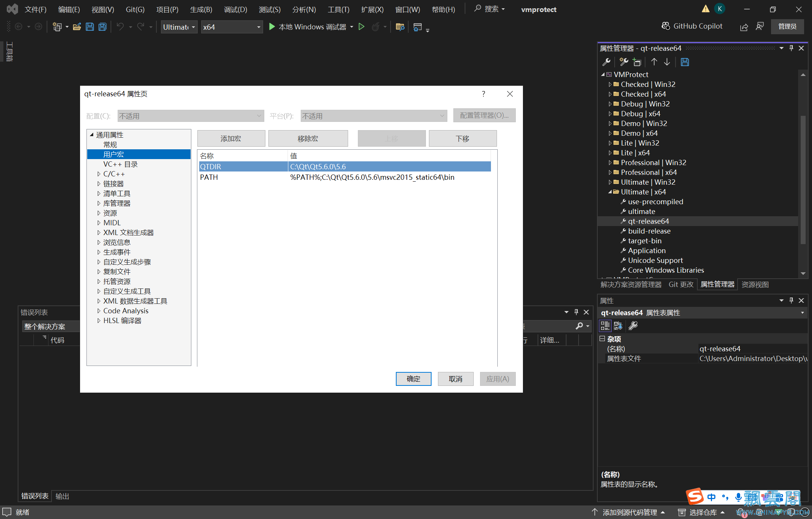Select the QTDIR macro row
The height and width of the screenshot is (519, 812).
(x=345, y=167)
